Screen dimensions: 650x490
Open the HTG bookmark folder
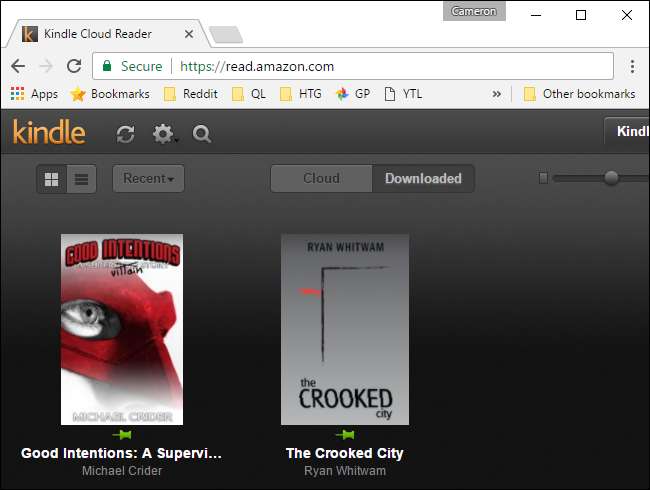coord(301,94)
